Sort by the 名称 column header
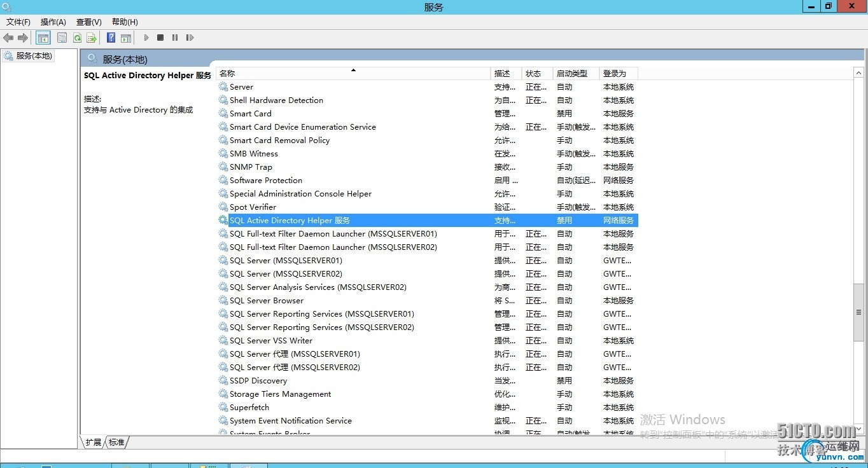868x468 pixels. point(353,74)
